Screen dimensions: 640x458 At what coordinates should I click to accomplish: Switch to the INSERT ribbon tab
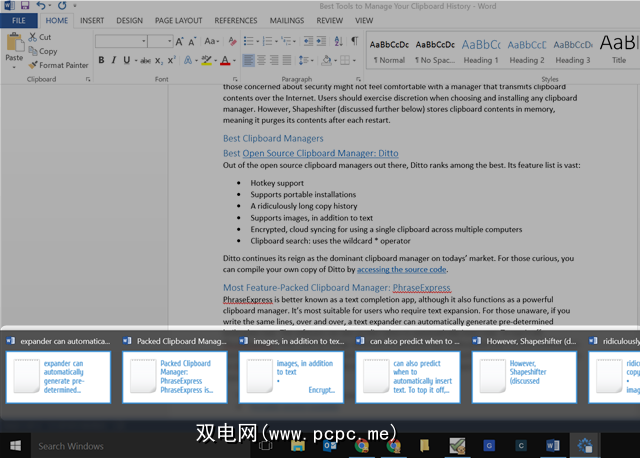[92, 20]
